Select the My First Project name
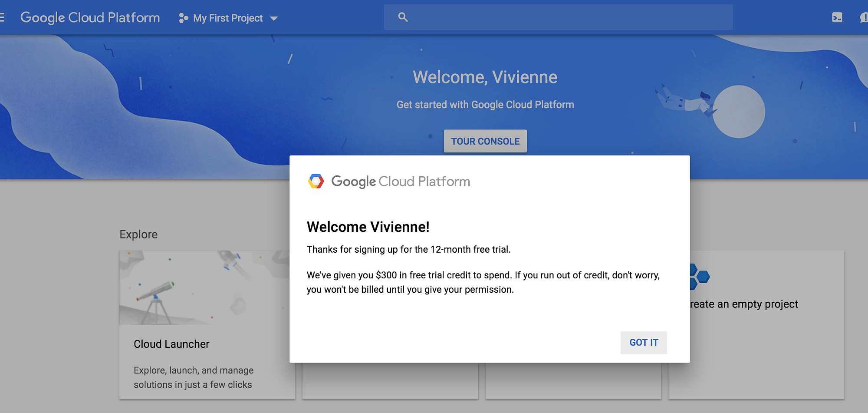This screenshot has height=413, width=868. click(x=228, y=18)
